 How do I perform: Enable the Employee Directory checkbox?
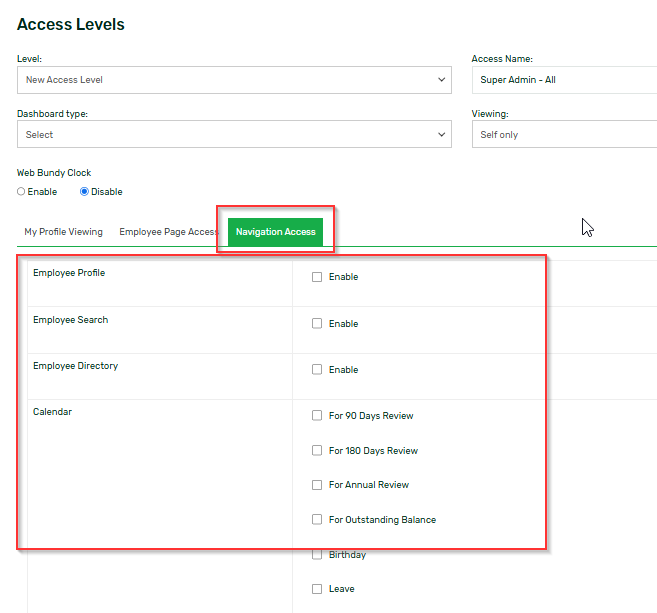tap(317, 370)
